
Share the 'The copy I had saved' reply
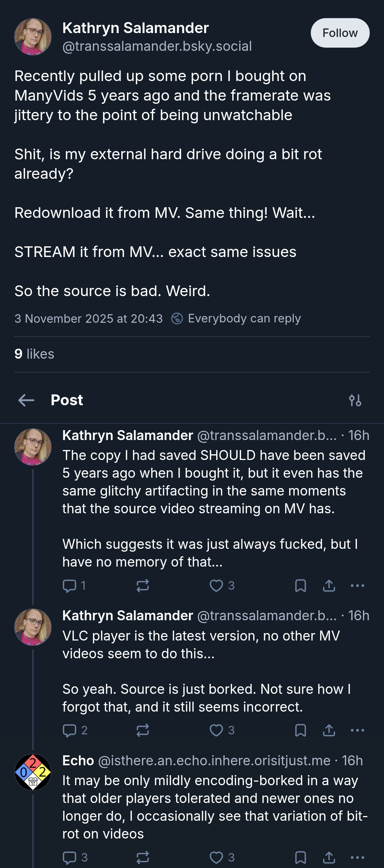(x=329, y=585)
